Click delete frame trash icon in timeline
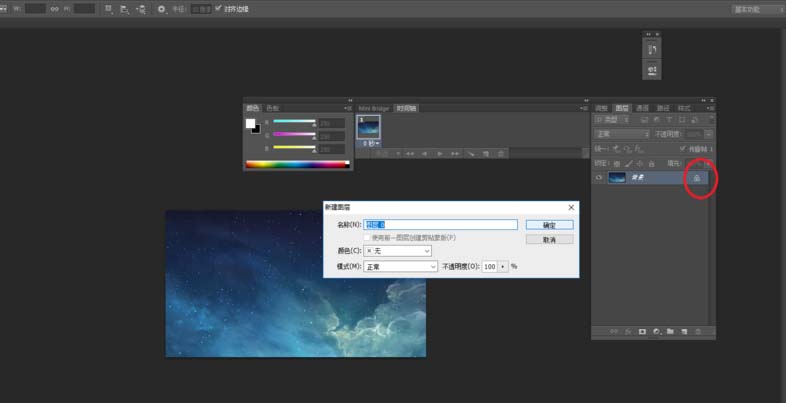 pos(500,154)
